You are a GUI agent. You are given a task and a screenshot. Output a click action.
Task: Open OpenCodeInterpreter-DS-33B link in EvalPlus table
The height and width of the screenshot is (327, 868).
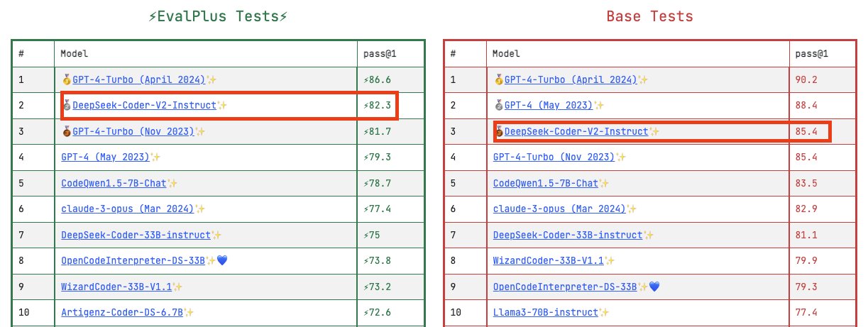[133, 260]
